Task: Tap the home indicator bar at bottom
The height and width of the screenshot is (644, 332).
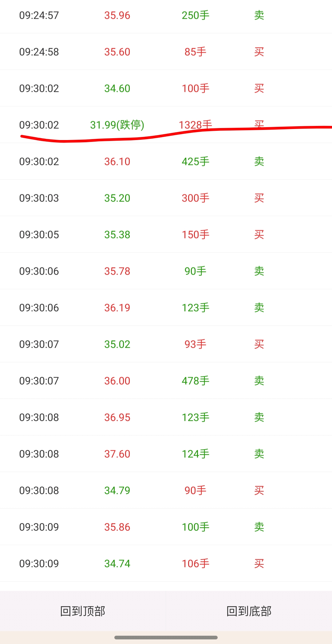Action: pyautogui.click(x=166, y=638)
